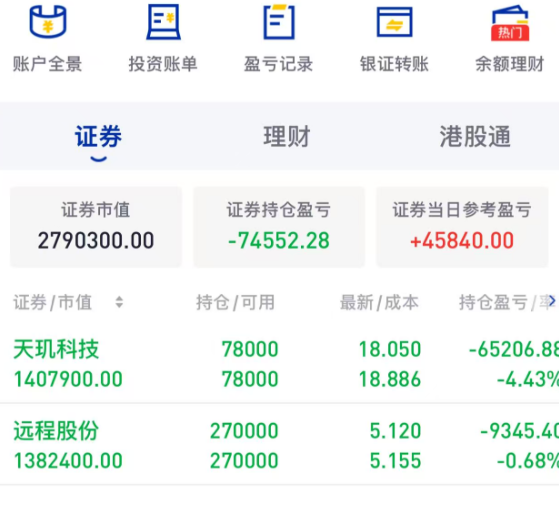
Task: Open the 账户全景 account overview icon
Action: coord(48,21)
